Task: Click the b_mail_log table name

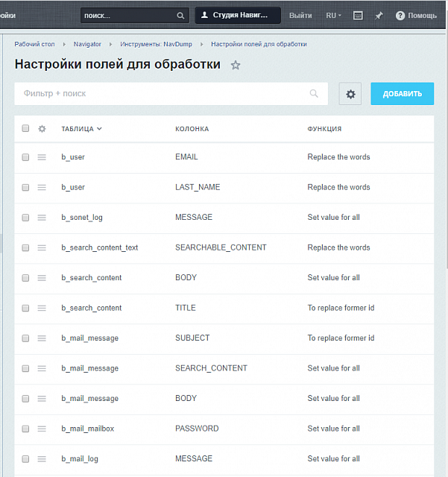Action: pos(80,459)
